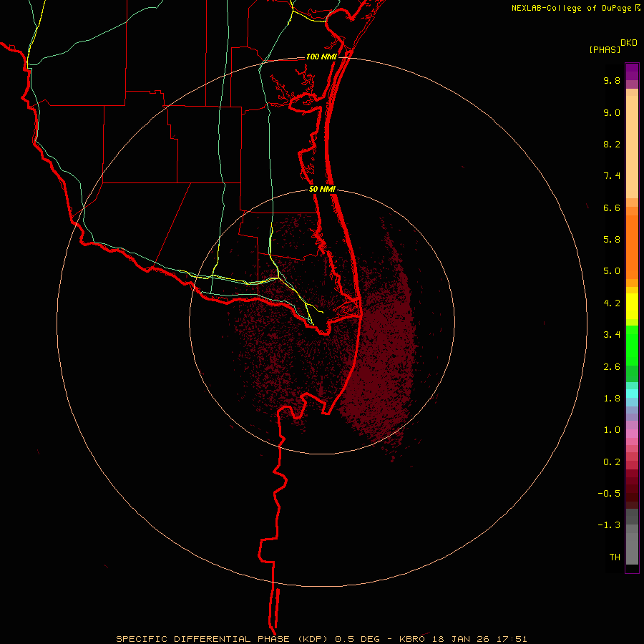Click the 1.8 scale value

612,399
